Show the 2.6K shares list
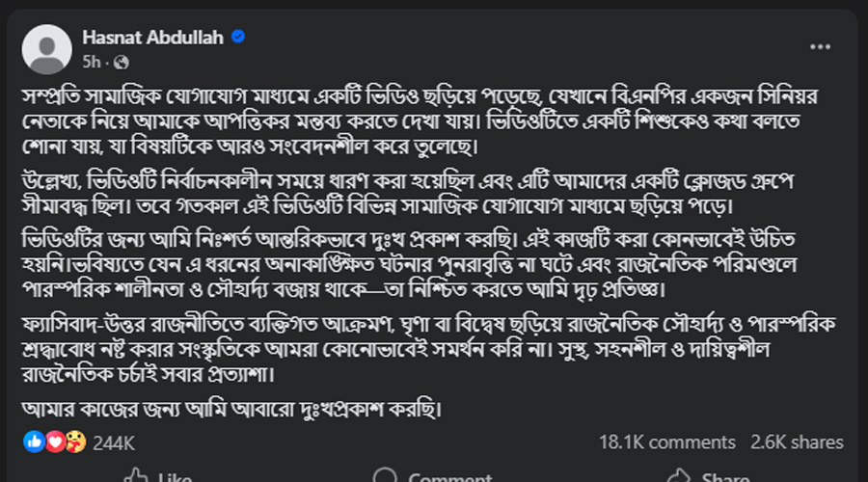Image resolution: width=868 pixels, height=482 pixels. (x=799, y=442)
